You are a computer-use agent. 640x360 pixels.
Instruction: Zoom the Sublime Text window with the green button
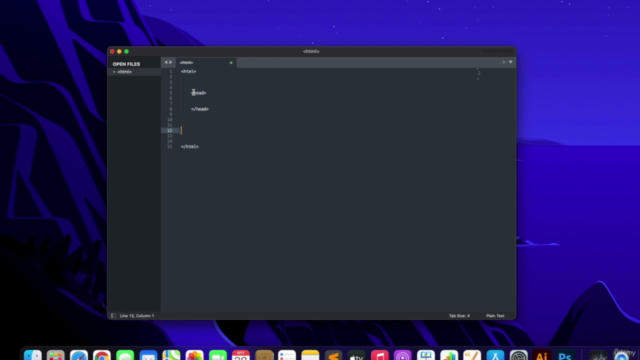[127, 51]
